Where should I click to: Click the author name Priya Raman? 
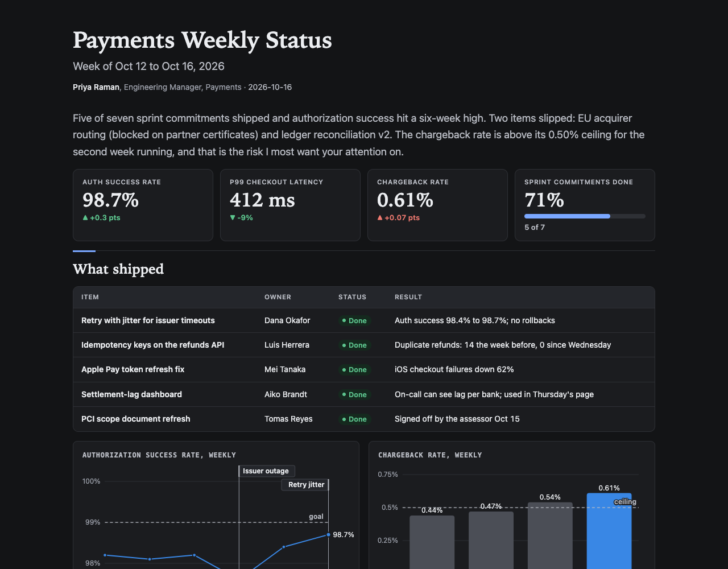coord(96,87)
